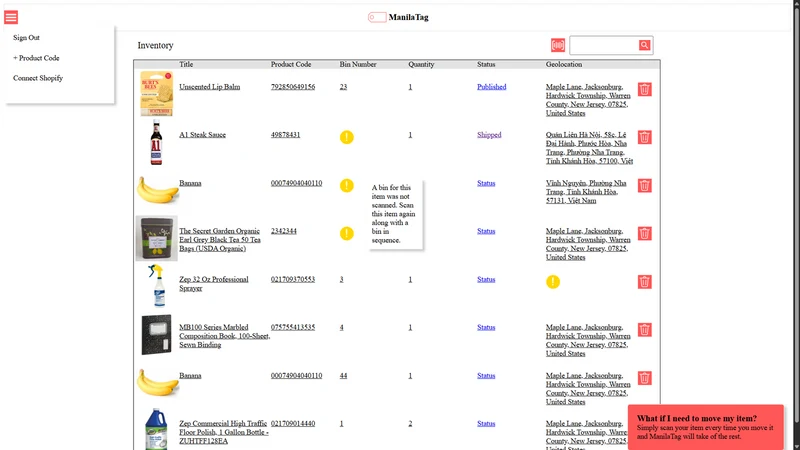Click the Zep spray bottle image
This screenshot has height=450, width=800.
pos(157,286)
